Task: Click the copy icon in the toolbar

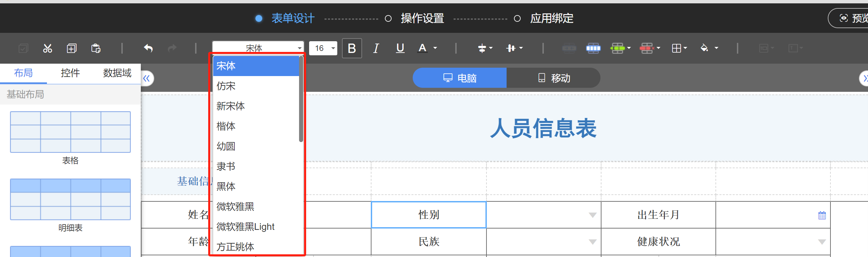Action: [x=71, y=49]
